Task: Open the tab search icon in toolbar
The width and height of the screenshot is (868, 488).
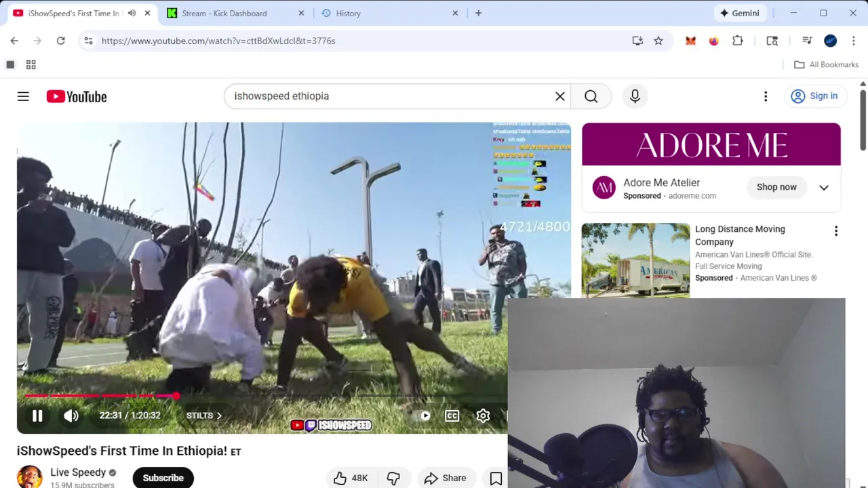Action: pos(772,41)
